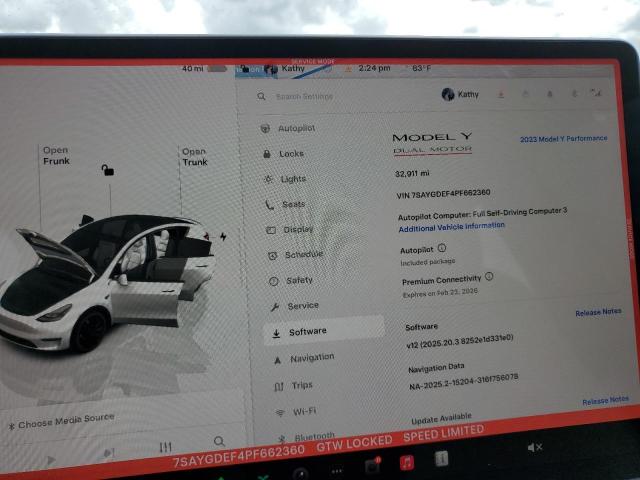The image size is (640, 480).
Task: Tap the cellular signal strength icon
Action: click(596, 93)
